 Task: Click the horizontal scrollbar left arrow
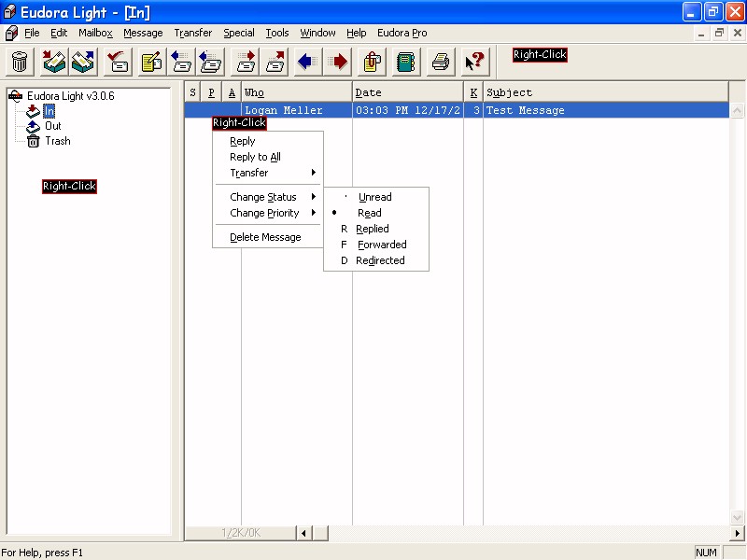point(304,533)
